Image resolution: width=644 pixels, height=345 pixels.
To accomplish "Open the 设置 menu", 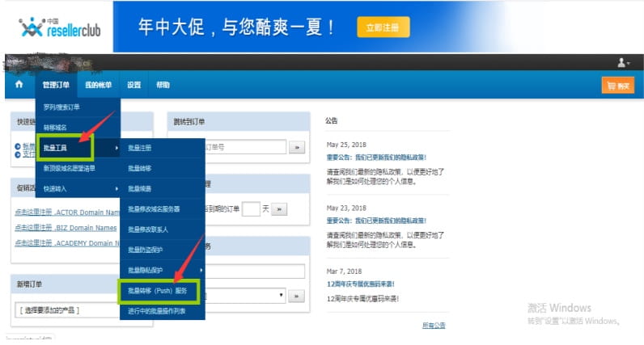I will click(x=133, y=85).
